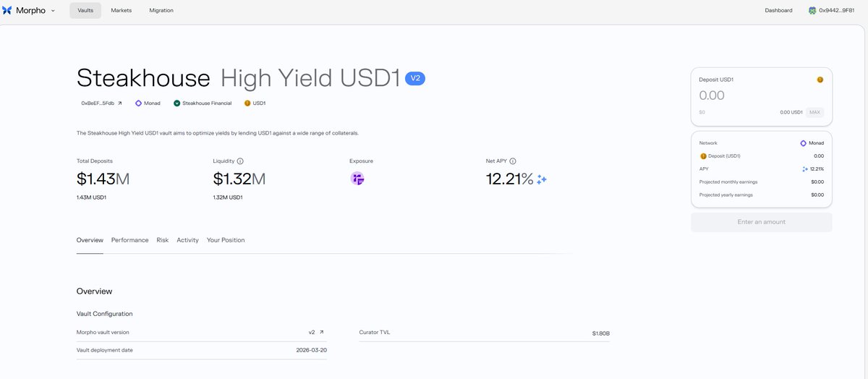Open the Migration tab

[x=161, y=10]
